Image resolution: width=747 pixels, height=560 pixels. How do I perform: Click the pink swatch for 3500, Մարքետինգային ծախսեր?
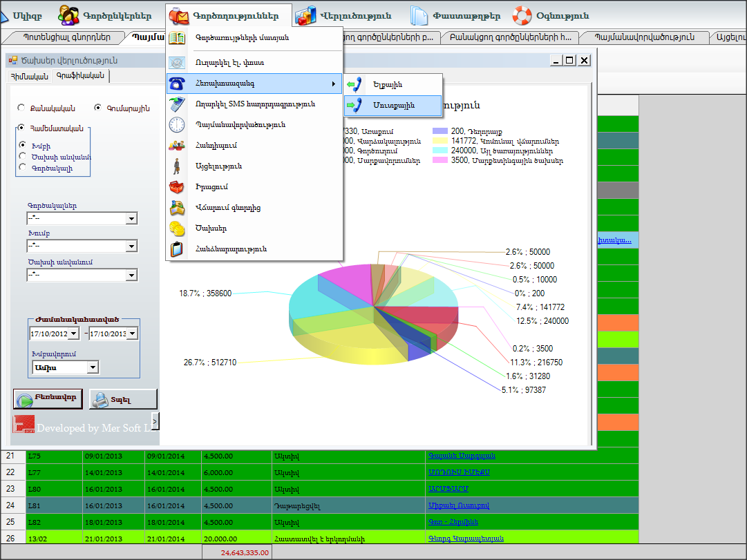click(x=440, y=160)
